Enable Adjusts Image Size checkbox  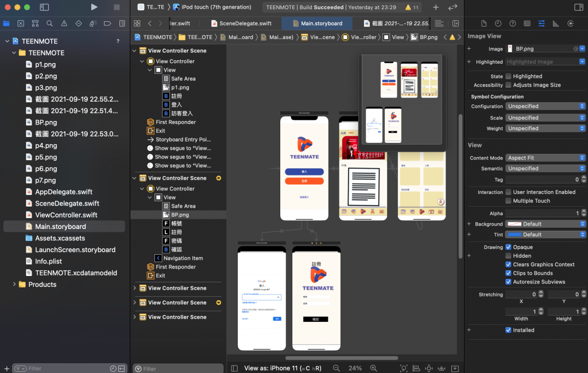pos(508,85)
